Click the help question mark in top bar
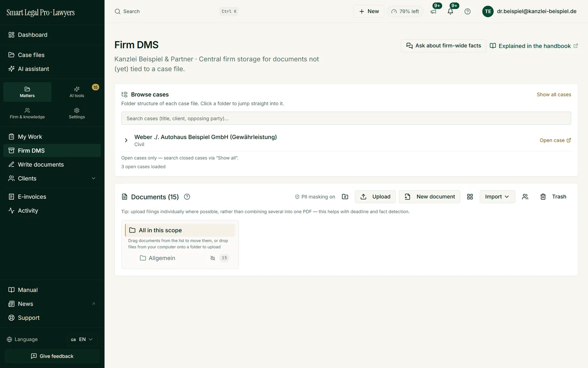Screen dimensions: 588x368 coord(467,11)
